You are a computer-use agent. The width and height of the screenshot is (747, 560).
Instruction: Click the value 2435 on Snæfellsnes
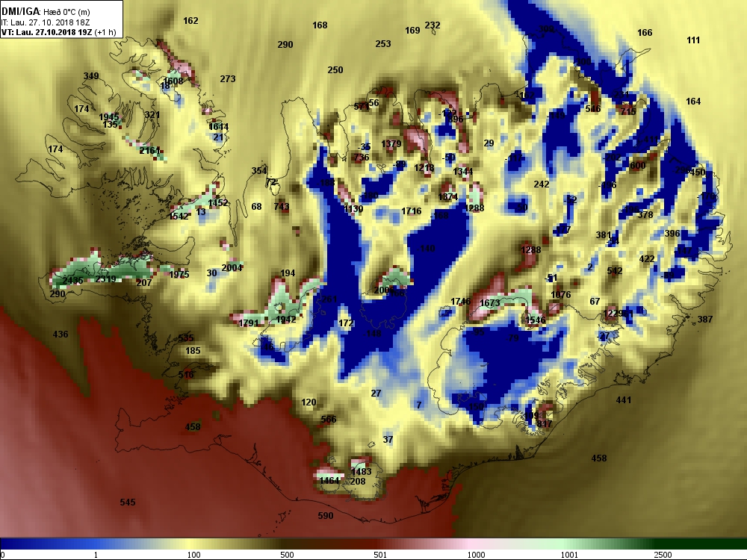(x=73, y=281)
